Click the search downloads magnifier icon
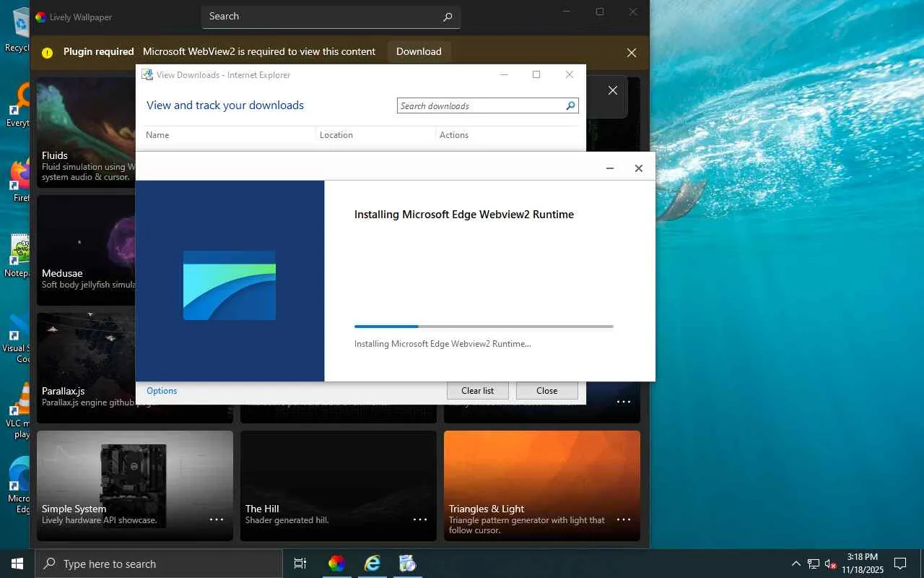The width and height of the screenshot is (924, 578). pyautogui.click(x=570, y=105)
